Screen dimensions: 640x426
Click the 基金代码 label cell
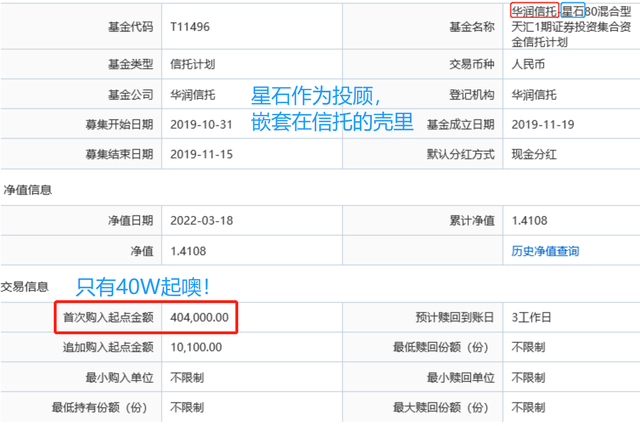coord(131,27)
